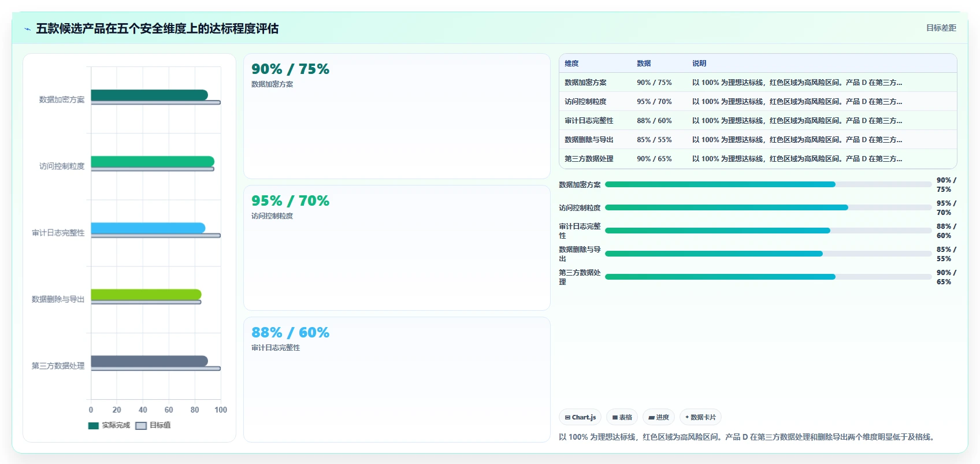Open the 90% / 75% data card
The width and height of the screenshot is (980, 464).
tap(397, 116)
